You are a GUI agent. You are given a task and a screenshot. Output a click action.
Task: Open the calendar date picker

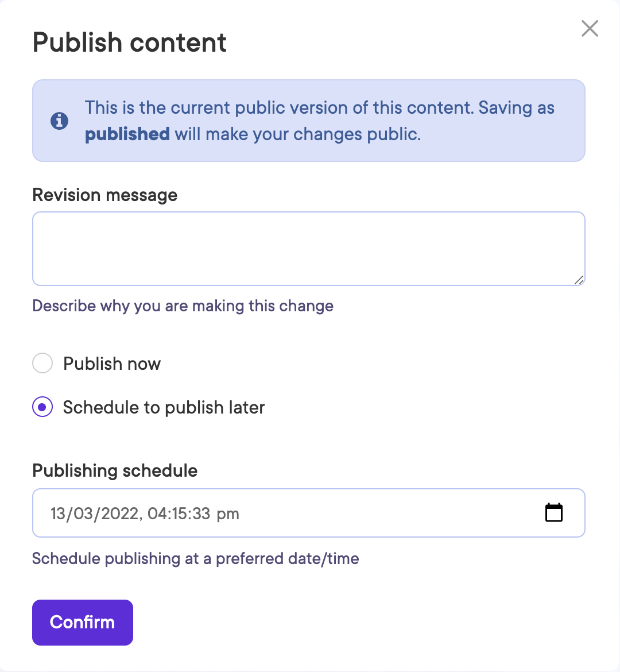553,513
